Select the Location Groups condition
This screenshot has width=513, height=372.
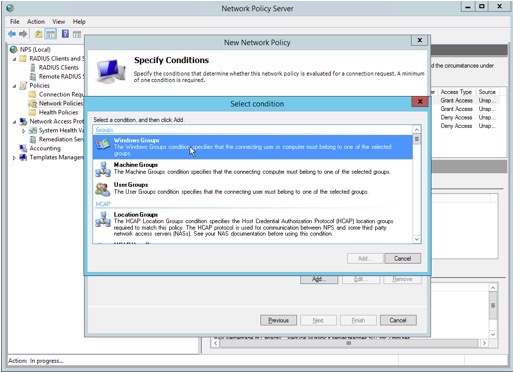point(252,224)
